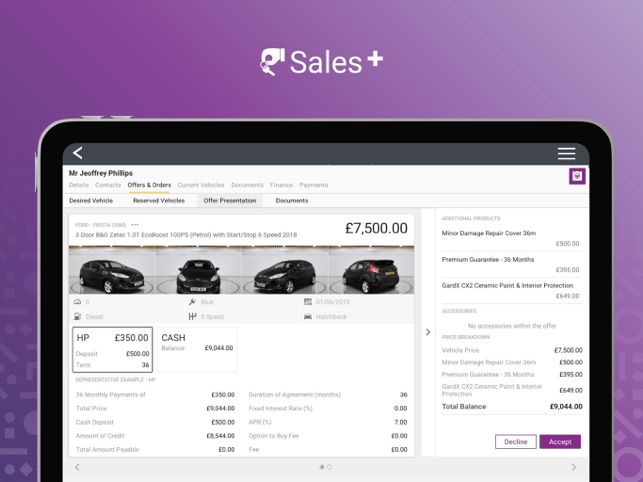
Task: Select the Offer Presentation sub-tab
Action: 230,201
